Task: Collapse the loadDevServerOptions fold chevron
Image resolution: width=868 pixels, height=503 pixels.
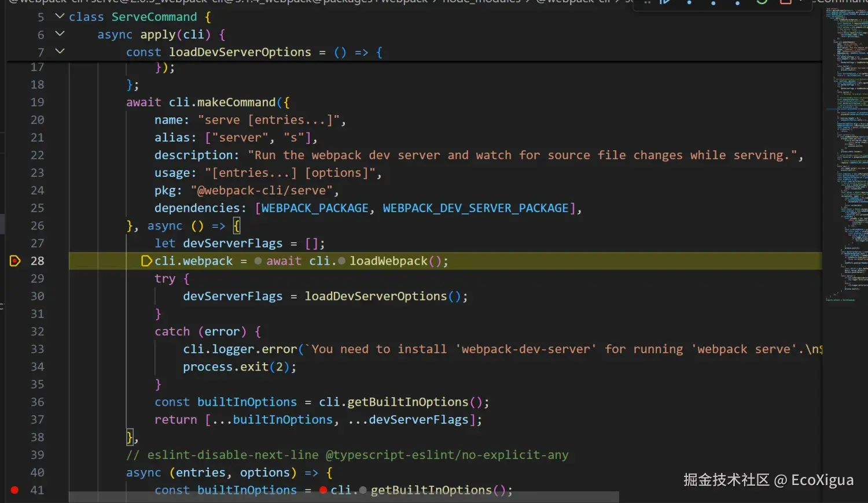Action: [60, 51]
